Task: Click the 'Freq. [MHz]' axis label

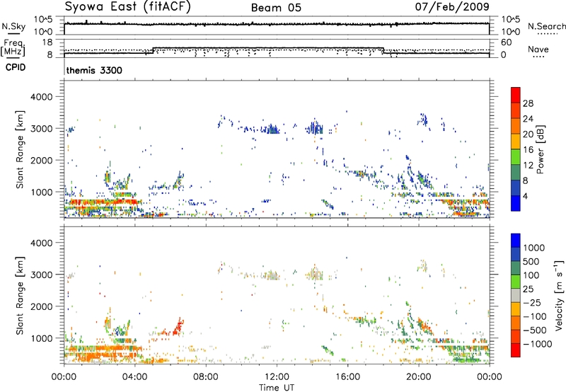Action: pos(13,47)
